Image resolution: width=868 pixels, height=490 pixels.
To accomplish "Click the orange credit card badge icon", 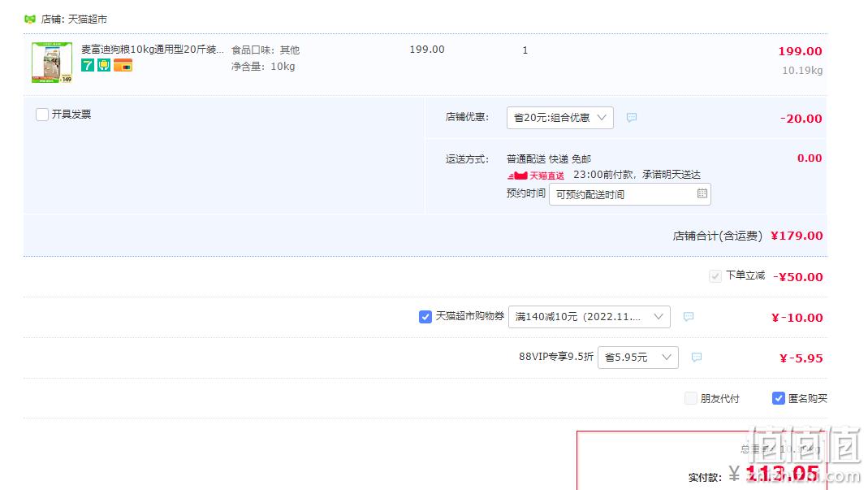I will pos(123,65).
